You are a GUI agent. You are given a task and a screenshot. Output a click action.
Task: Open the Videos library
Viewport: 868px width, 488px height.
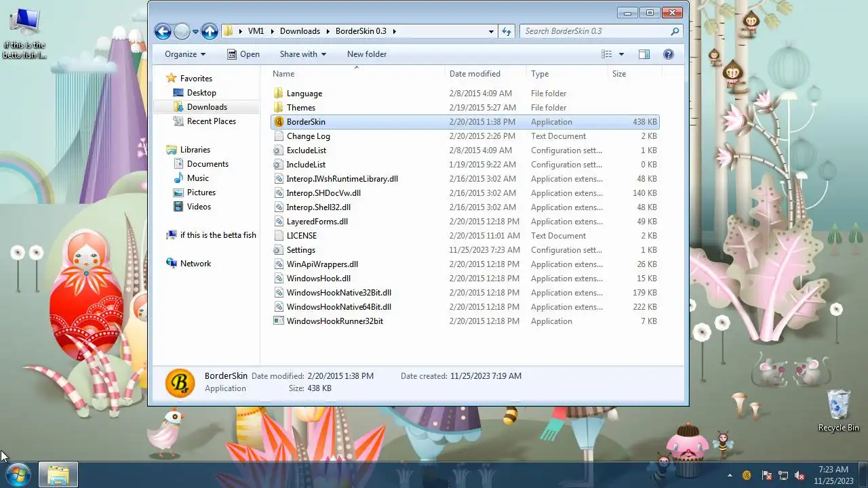click(199, 207)
